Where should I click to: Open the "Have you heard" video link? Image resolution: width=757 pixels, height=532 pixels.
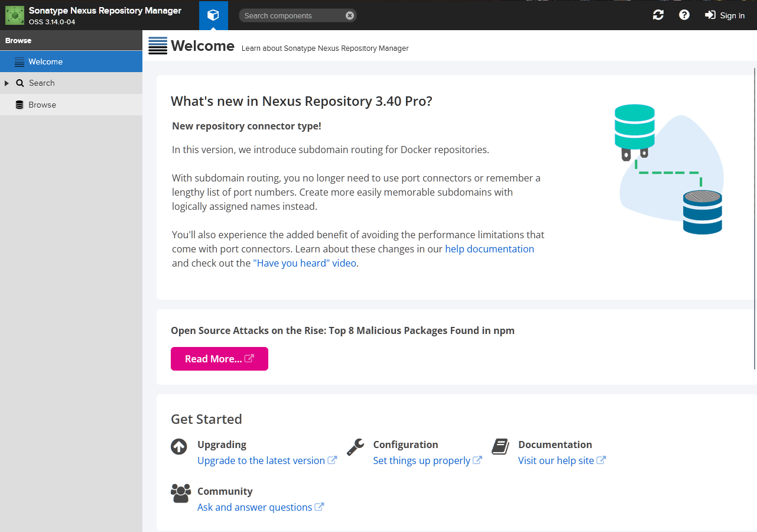(x=304, y=263)
